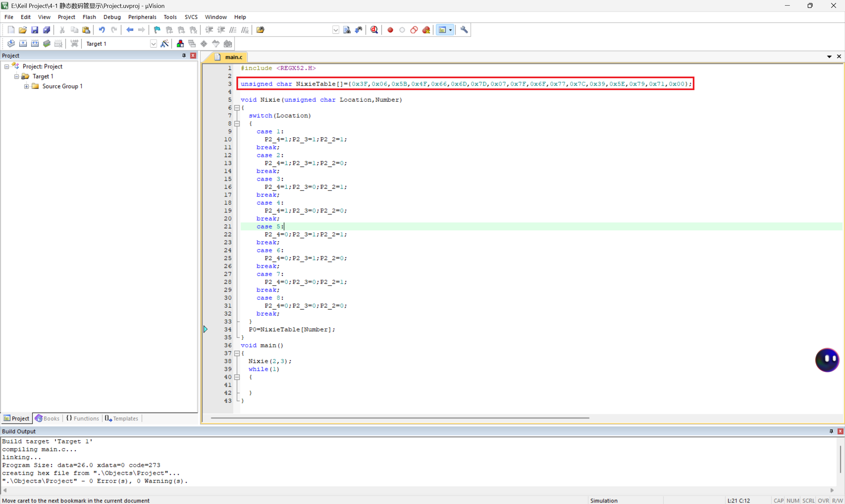The height and width of the screenshot is (504, 845).
Task: Expand the Source Group 1 folder
Action: (26, 86)
